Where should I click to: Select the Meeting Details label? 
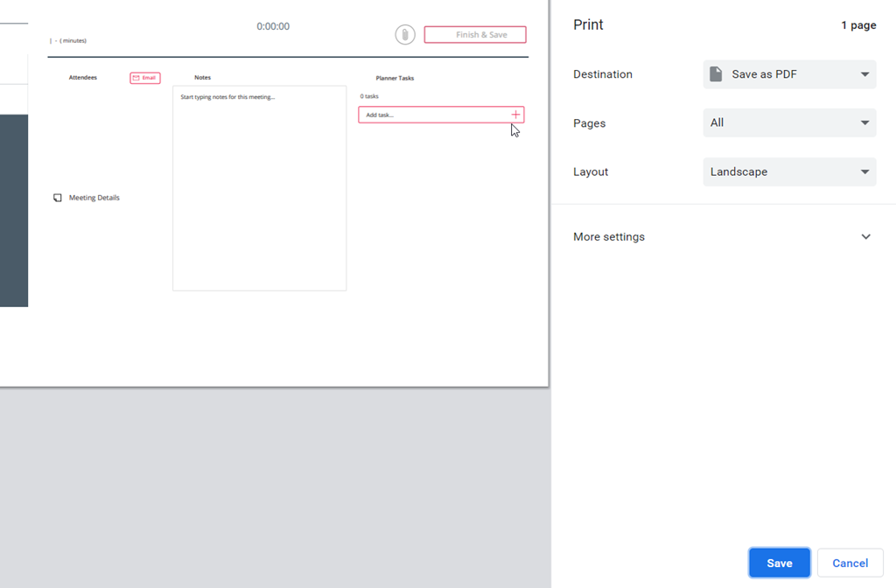click(x=94, y=198)
